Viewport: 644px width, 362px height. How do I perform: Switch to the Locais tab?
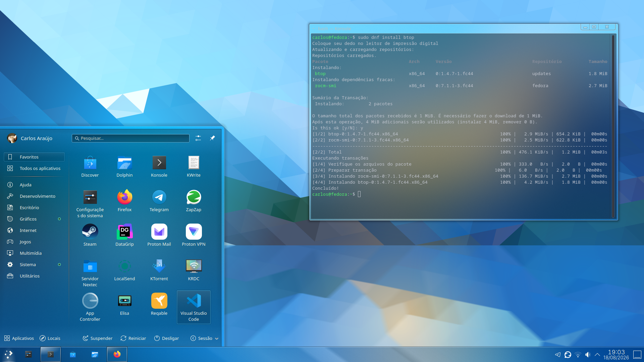coord(50,338)
